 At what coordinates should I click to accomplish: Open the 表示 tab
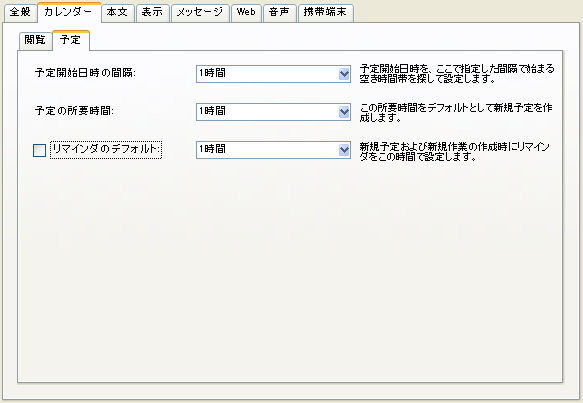pyautogui.click(x=152, y=12)
